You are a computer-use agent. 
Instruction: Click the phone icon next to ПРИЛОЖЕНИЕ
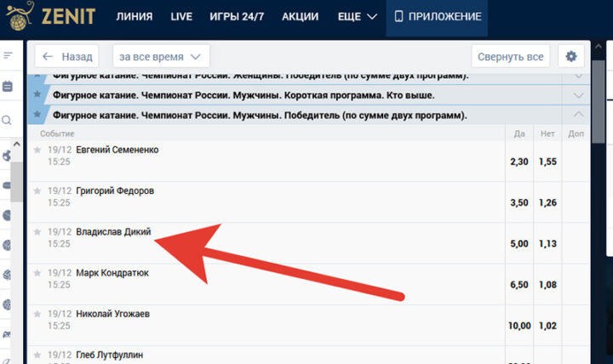(x=398, y=16)
